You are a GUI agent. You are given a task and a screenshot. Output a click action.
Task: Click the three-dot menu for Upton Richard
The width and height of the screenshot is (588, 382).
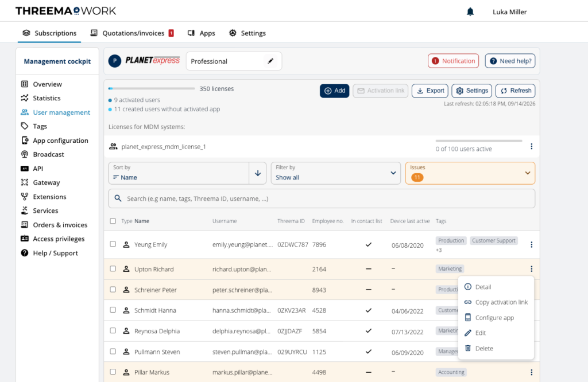click(531, 269)
